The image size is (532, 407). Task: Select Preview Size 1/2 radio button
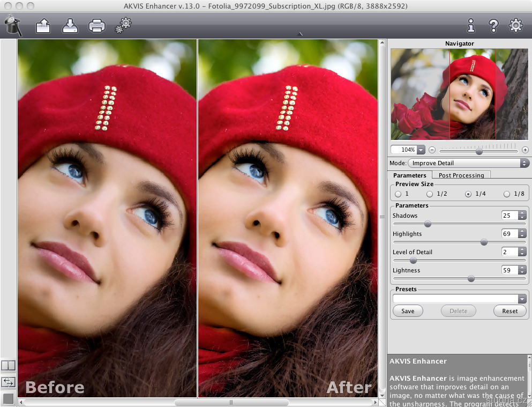pyautogui.click(x=430, y=194)
